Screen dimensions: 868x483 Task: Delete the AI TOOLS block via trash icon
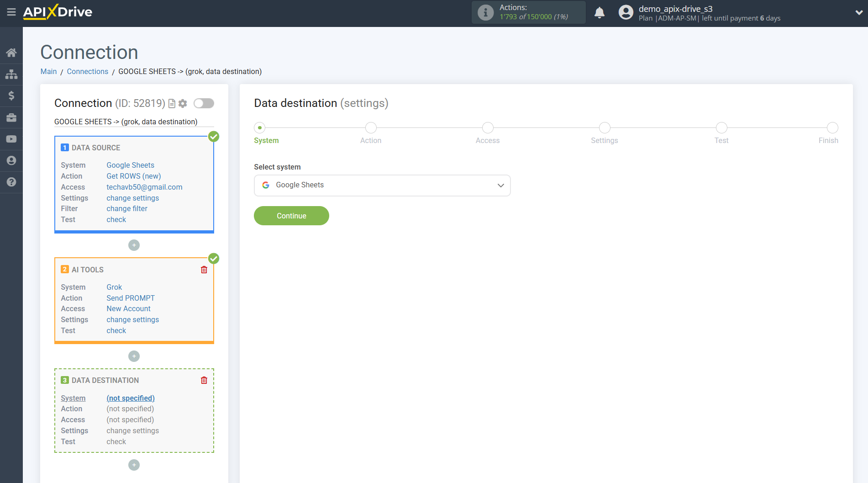(x=204, y=269)
